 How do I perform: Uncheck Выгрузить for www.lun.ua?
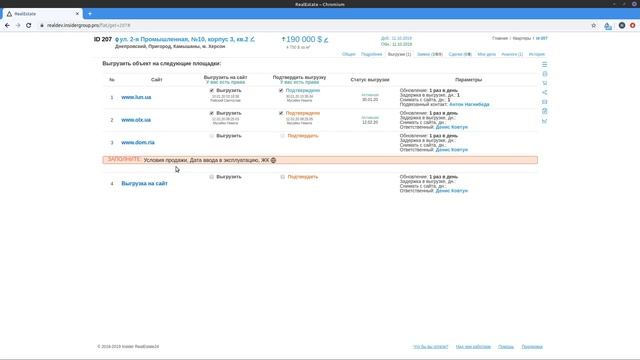(211, 91)
